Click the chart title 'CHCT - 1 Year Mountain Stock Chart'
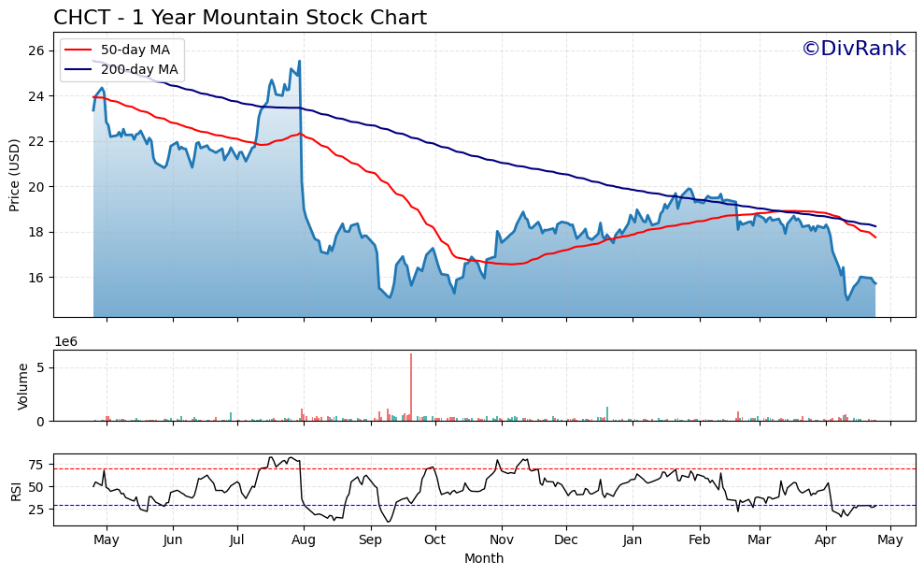 tap(240, 18)
